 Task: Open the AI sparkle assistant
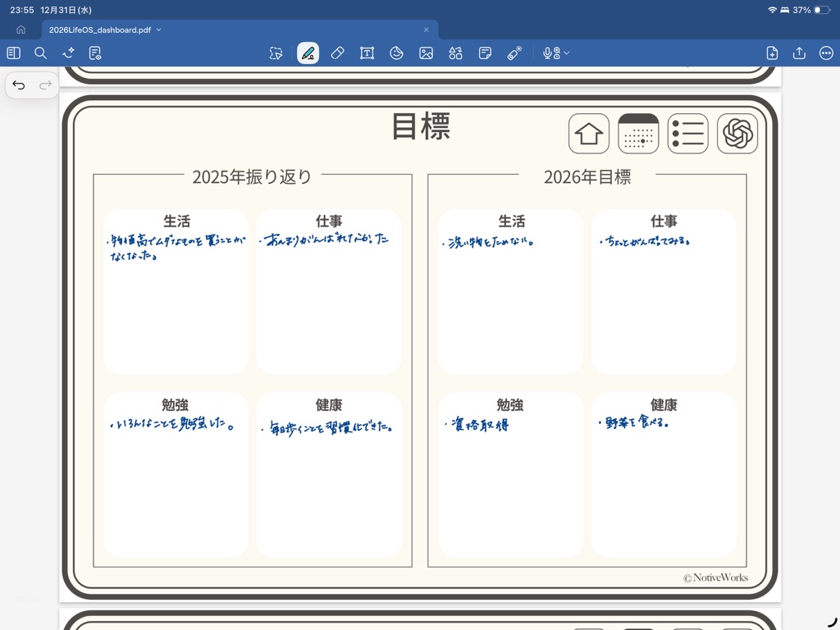pos(68,53)
